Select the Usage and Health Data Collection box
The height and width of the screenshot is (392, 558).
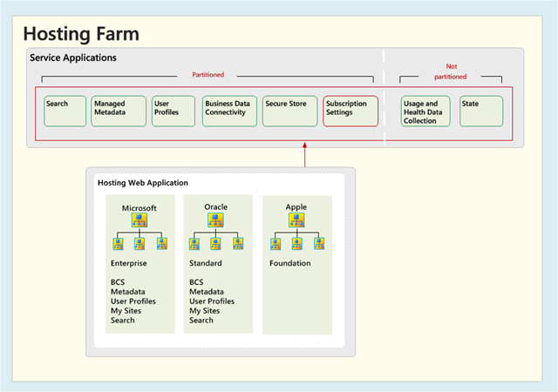[x=425, y=111]
